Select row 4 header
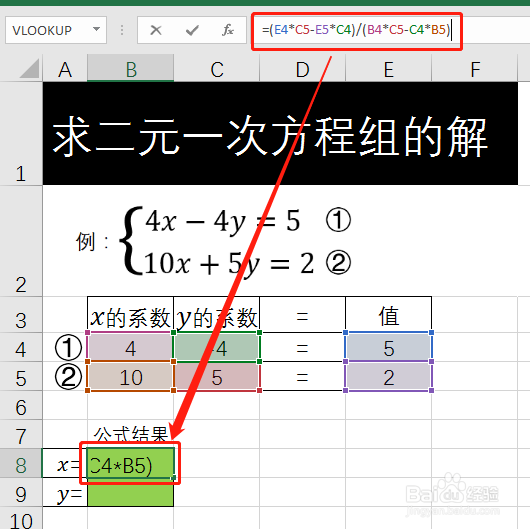The height and width of the screenshot is (529, 530). [x=21, y=347]
